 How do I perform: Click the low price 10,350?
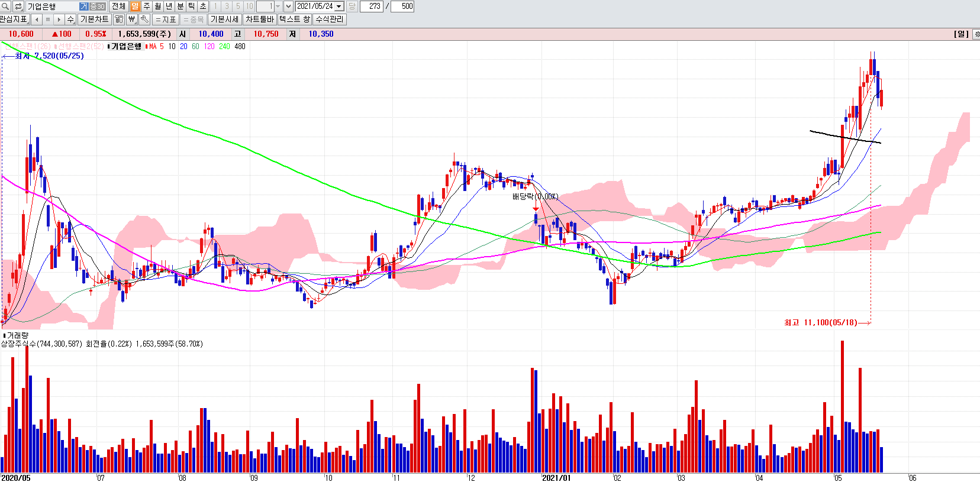click(x=321, y=34)
